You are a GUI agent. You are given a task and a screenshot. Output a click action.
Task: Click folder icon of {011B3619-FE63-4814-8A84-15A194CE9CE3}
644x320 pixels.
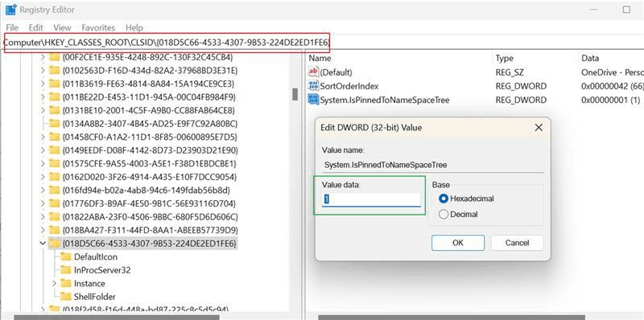pyautogui.click(x=54, y=84)
